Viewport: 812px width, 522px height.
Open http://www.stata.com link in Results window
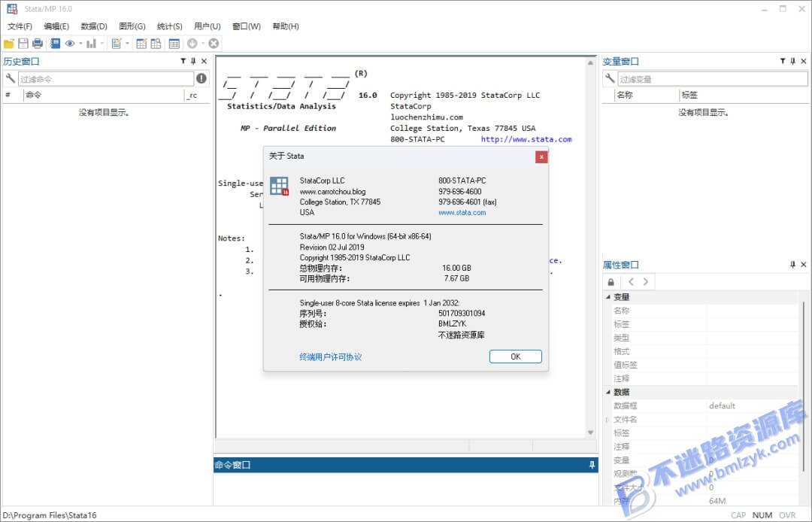click(x=526, y=139)
